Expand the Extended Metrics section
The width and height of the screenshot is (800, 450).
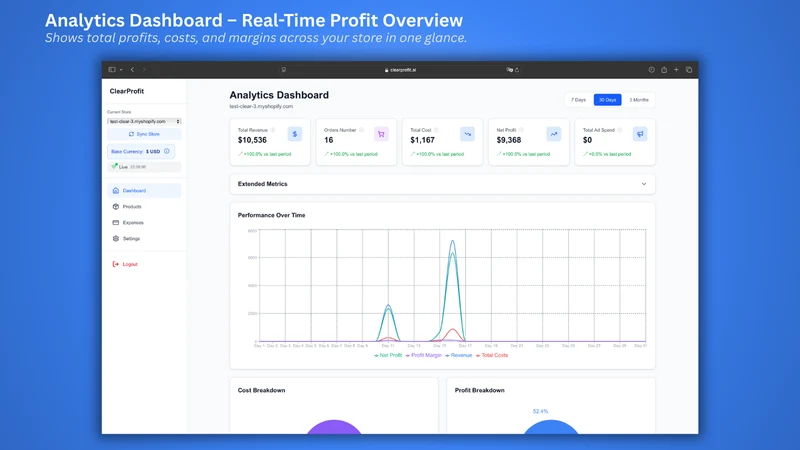pos(442,184)
